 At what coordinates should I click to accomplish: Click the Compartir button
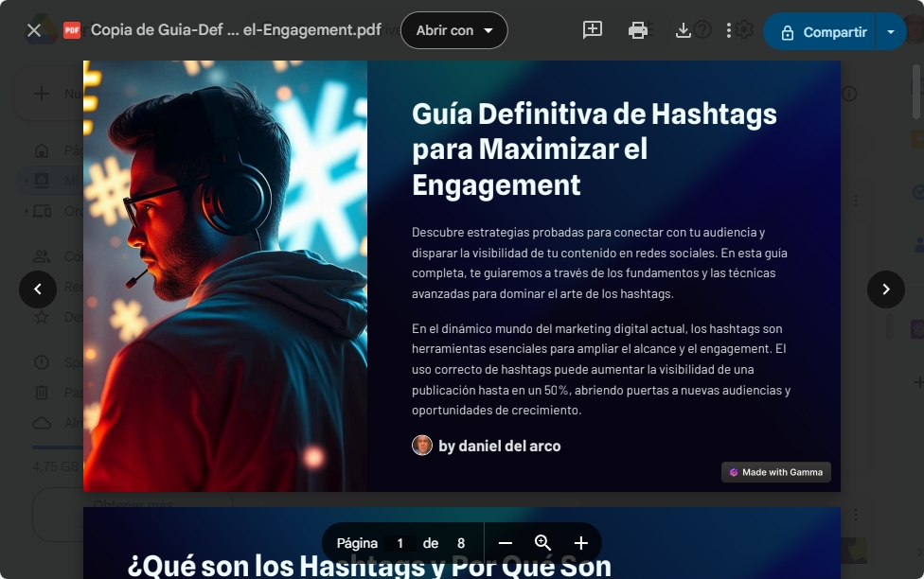[822, 32]
